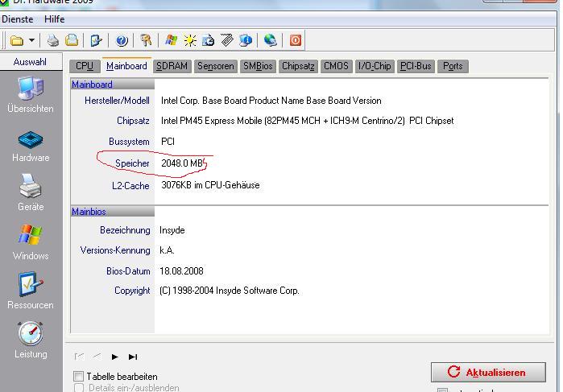Open the Windows sidebar section
563x392 pixels.
tap(31, 242)
